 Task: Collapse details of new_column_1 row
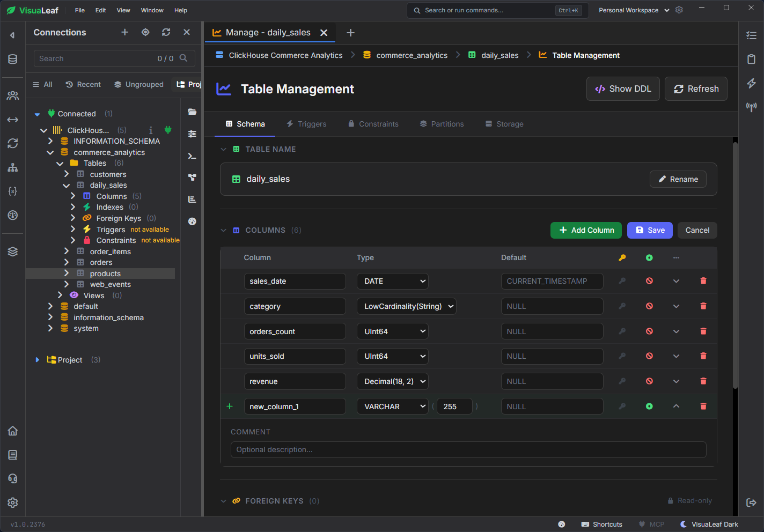(x=676, y=407)
